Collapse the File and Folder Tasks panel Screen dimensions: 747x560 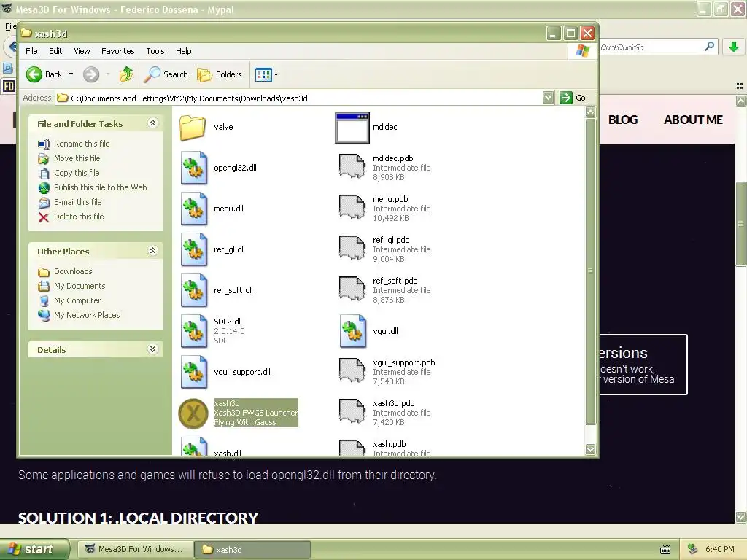(153, 123)
